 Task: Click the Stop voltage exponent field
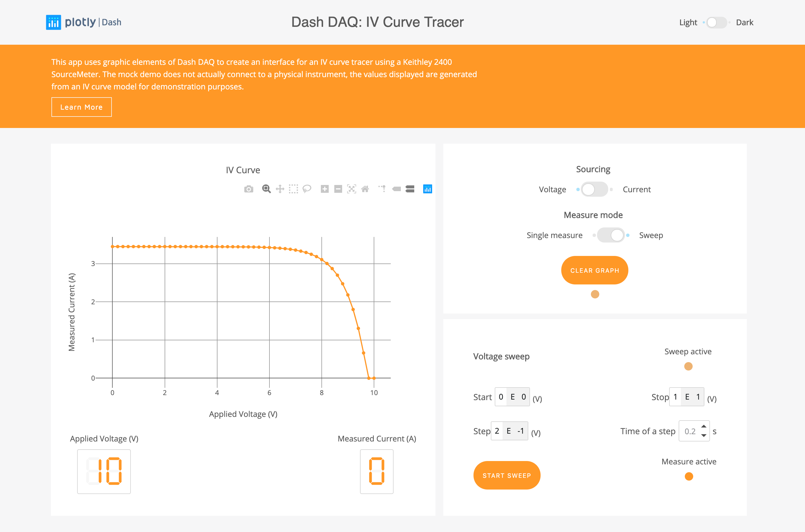[698, 397]
